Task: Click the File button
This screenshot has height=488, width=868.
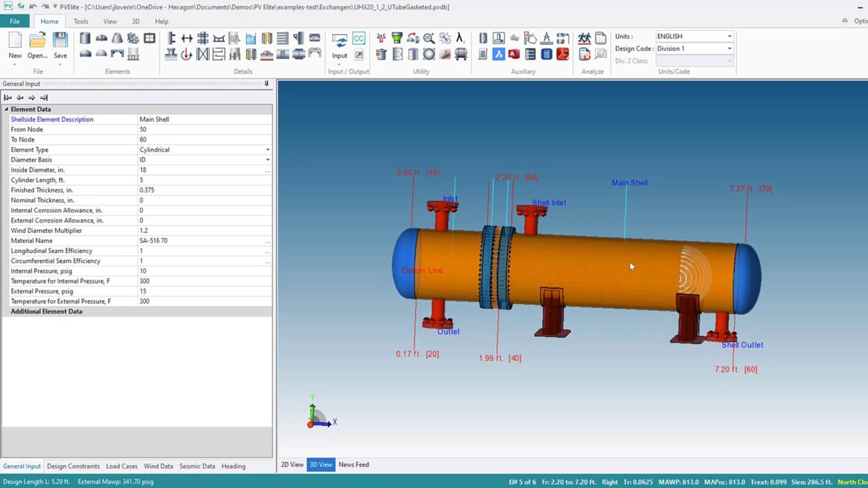Action: tap(15, 22)
